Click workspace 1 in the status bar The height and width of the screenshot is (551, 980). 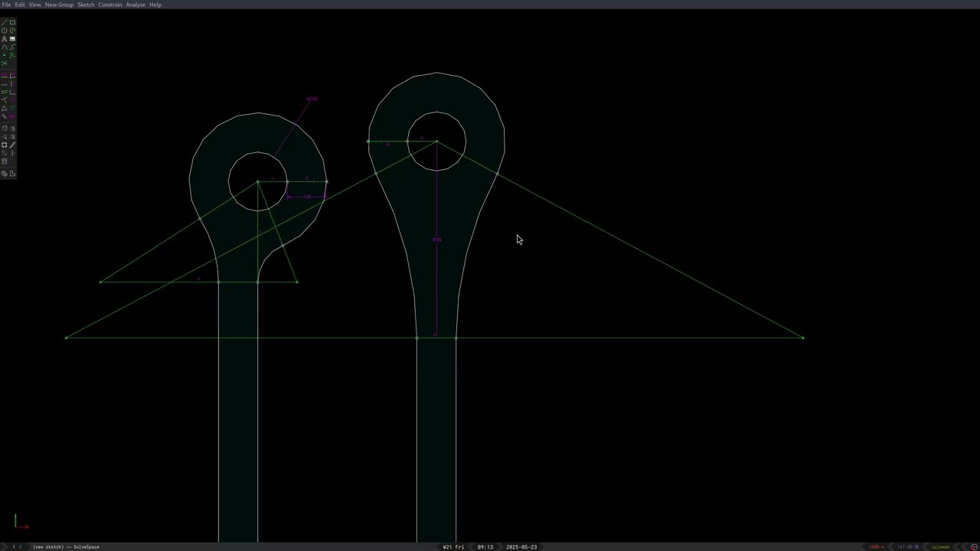pos(13,547)
